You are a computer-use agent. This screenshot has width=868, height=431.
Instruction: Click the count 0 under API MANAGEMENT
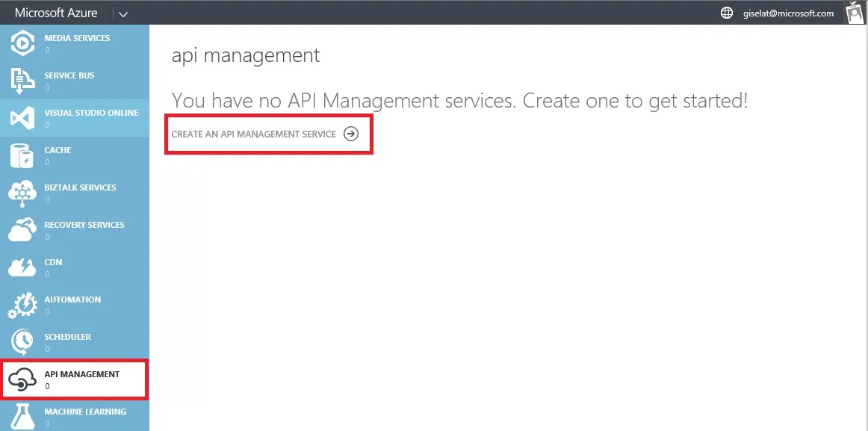(47, 386)
